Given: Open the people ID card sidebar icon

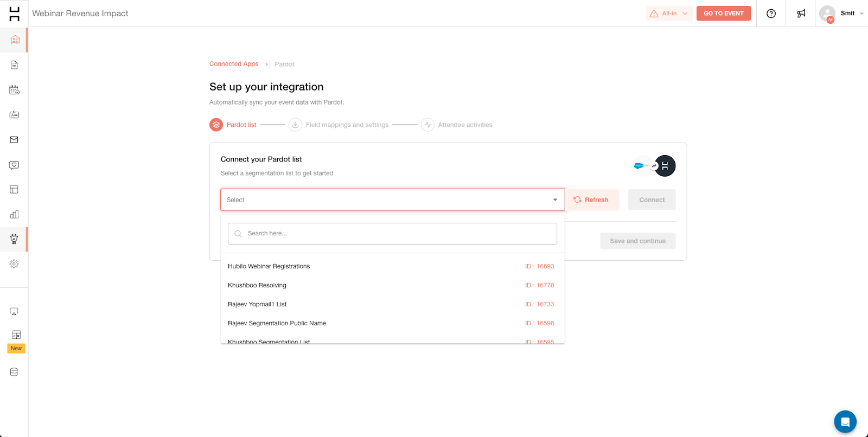Looking at the screenshot, I should pyautogui.click(x=15, y=115).
